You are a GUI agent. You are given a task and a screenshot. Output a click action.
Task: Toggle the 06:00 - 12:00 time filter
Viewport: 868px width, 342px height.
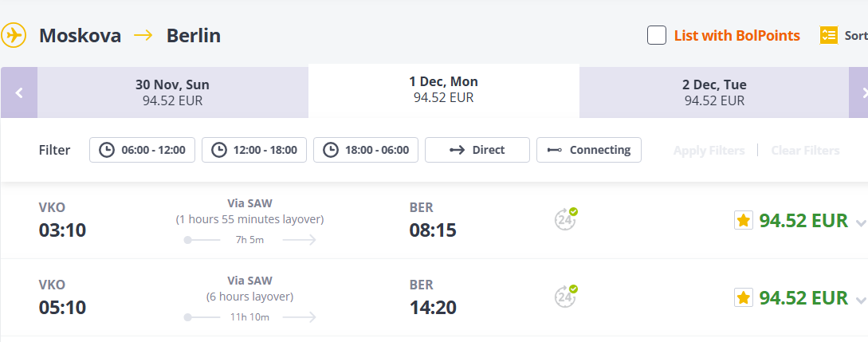143,150
